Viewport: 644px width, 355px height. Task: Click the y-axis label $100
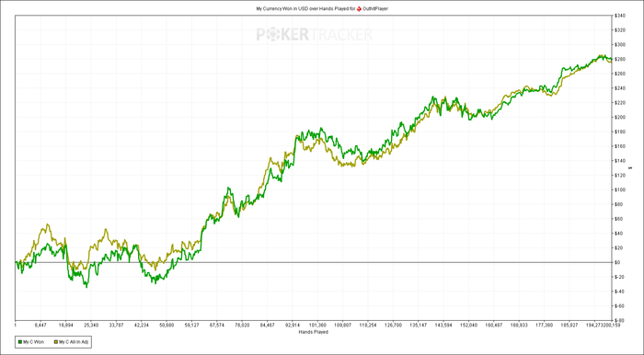tap(620, 189)
